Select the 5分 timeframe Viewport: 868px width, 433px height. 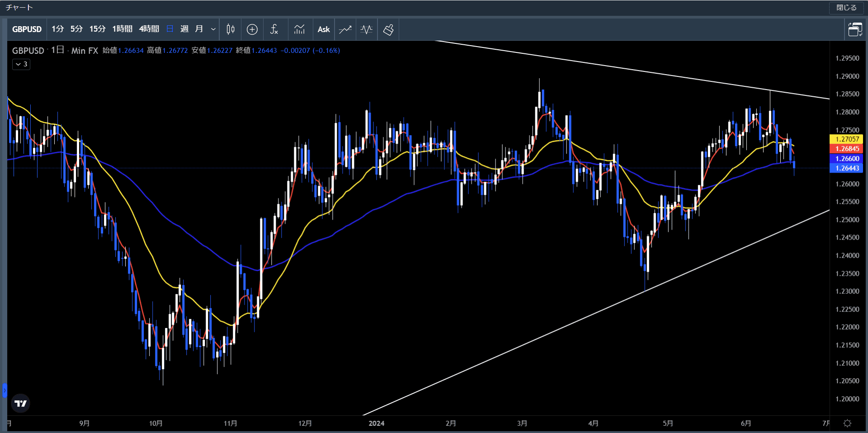point(76,29)
